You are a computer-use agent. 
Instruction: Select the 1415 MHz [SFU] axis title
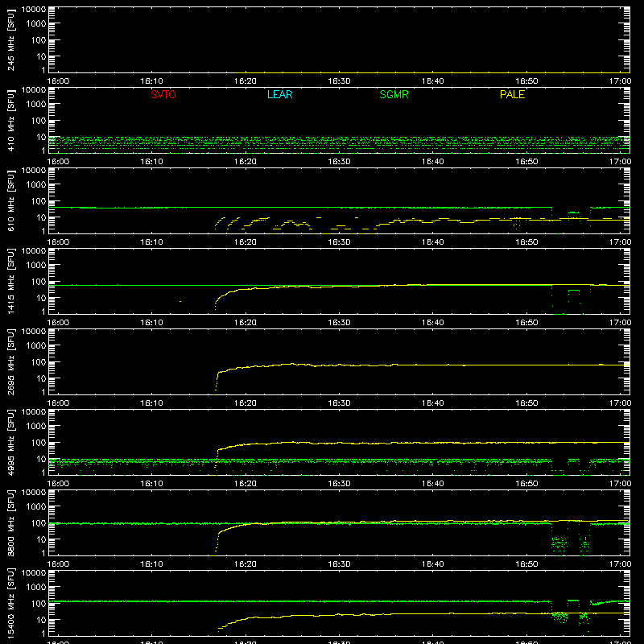(11, 282)
